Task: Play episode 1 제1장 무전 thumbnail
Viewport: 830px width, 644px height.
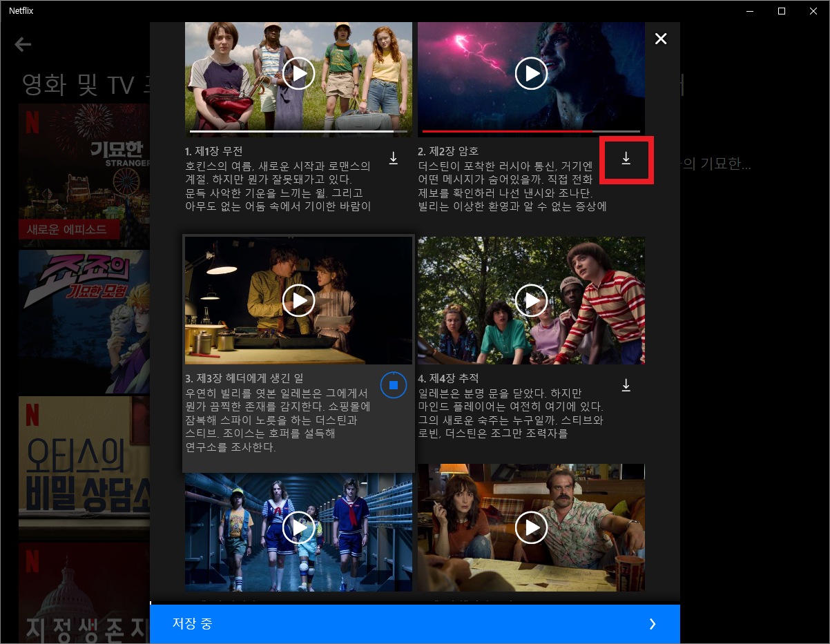Action: 298,73
